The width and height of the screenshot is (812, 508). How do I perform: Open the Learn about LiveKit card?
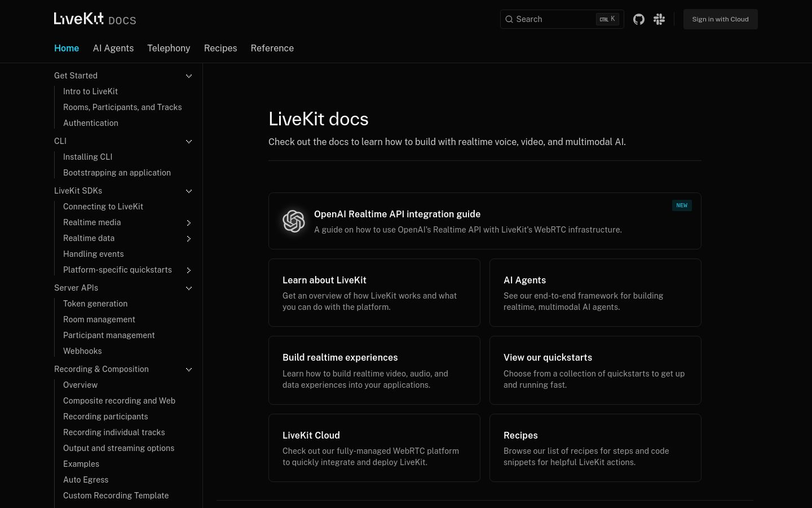point(374,293)
